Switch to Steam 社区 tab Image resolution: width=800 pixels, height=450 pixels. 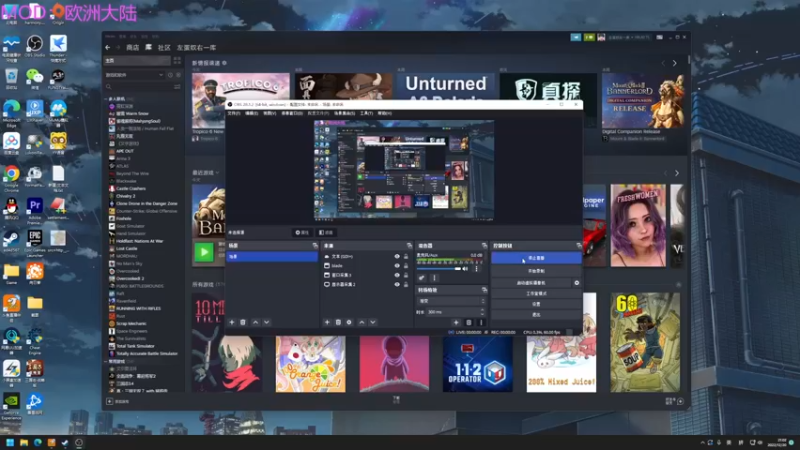[164, 47]
